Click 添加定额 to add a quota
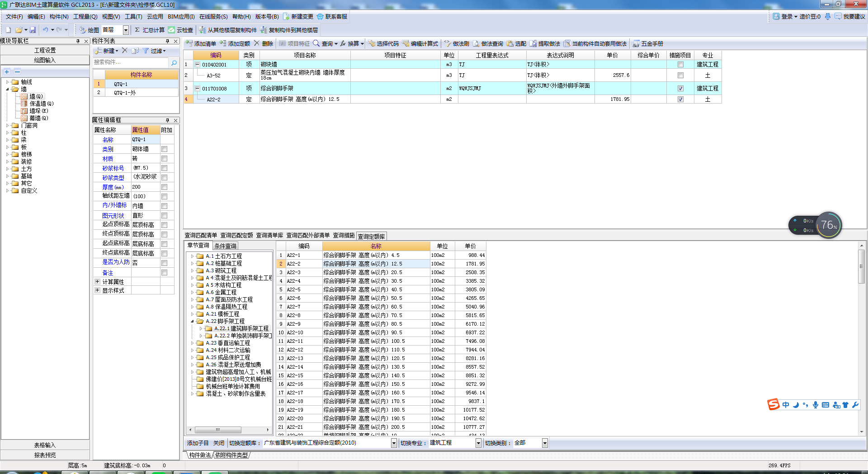868x474 pixels. tap(235, 43)
